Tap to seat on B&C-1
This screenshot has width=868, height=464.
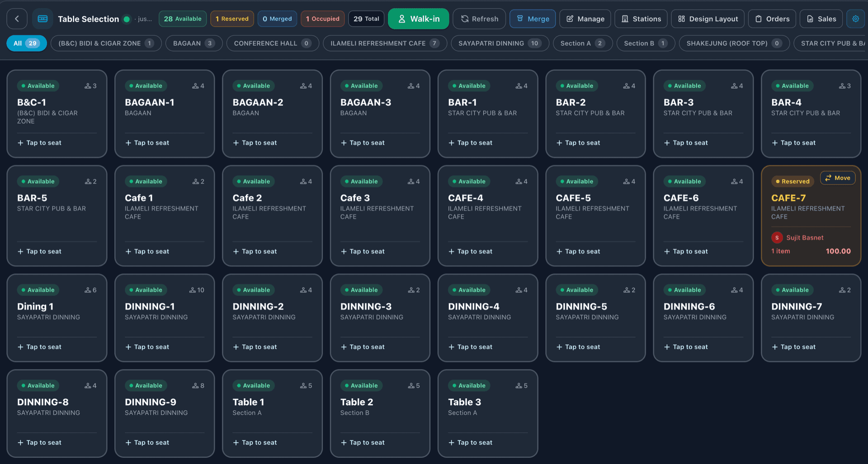point(39,143)
